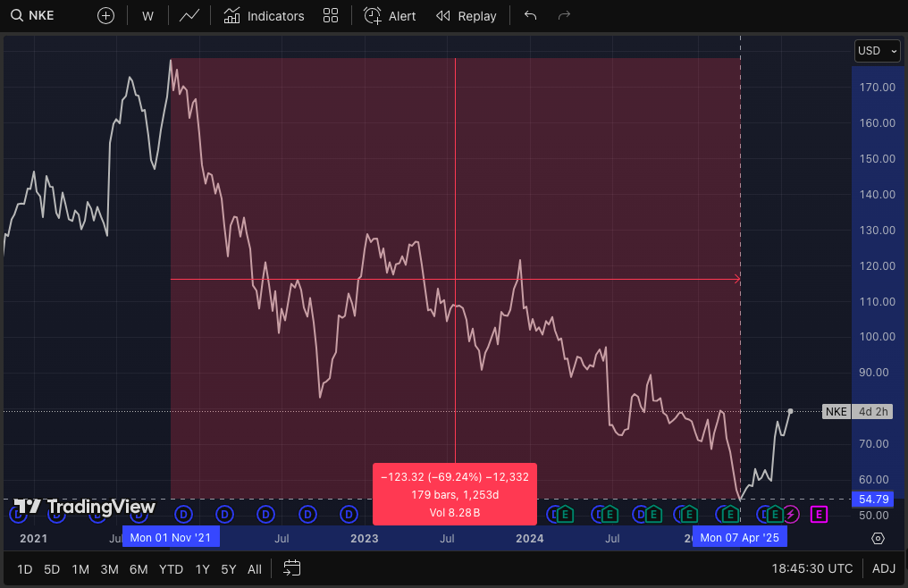Switch to the 5Y date range
Viewport: 908px width, 588px height.
(229, 569)
